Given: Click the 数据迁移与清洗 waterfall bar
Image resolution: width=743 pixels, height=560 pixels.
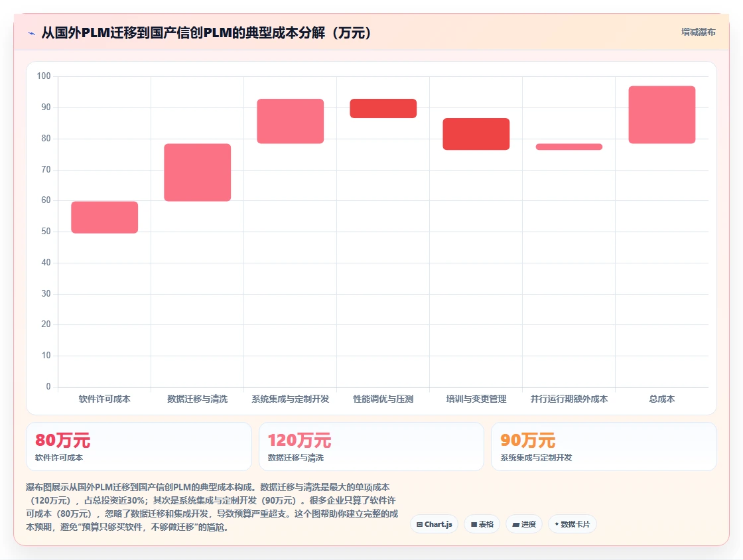Looking at the screenshot, I should coord(198,173).
